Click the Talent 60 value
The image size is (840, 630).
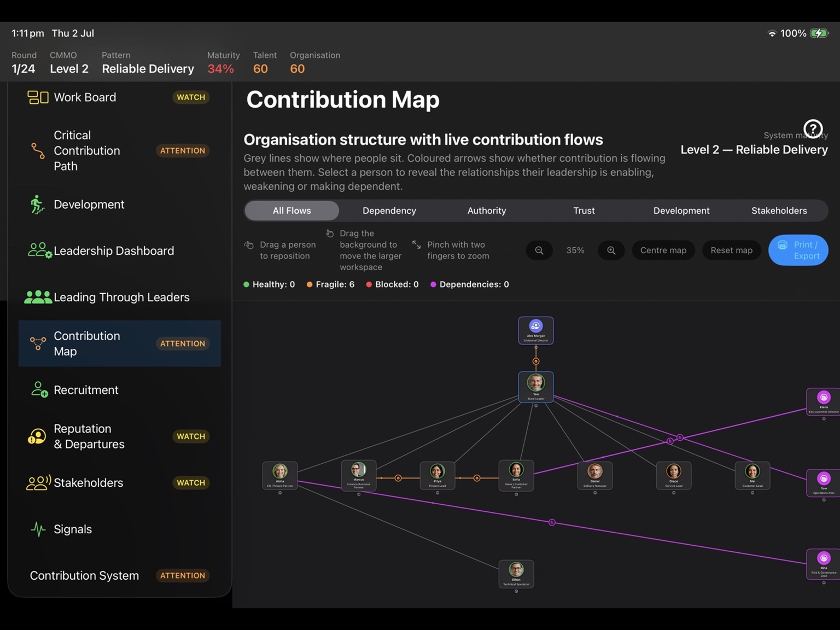pos(261,69)
